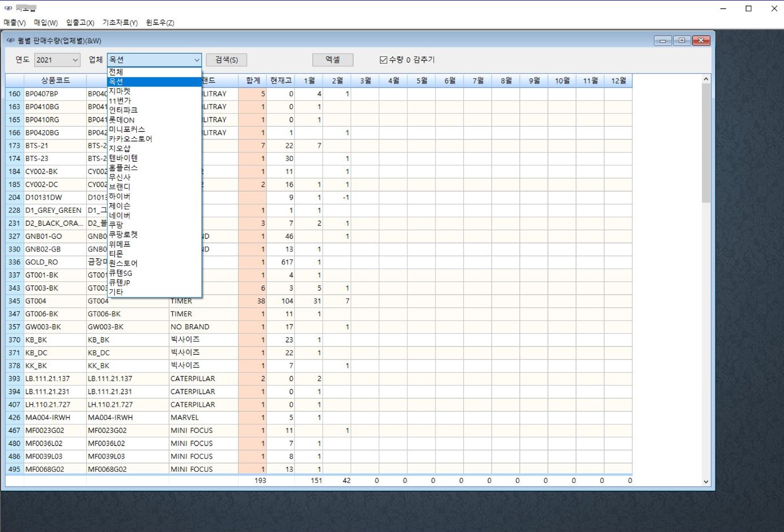This screenshot has width=784, height=532.
Task: Open the 매출(V) menu
Action: pos(15,23)
